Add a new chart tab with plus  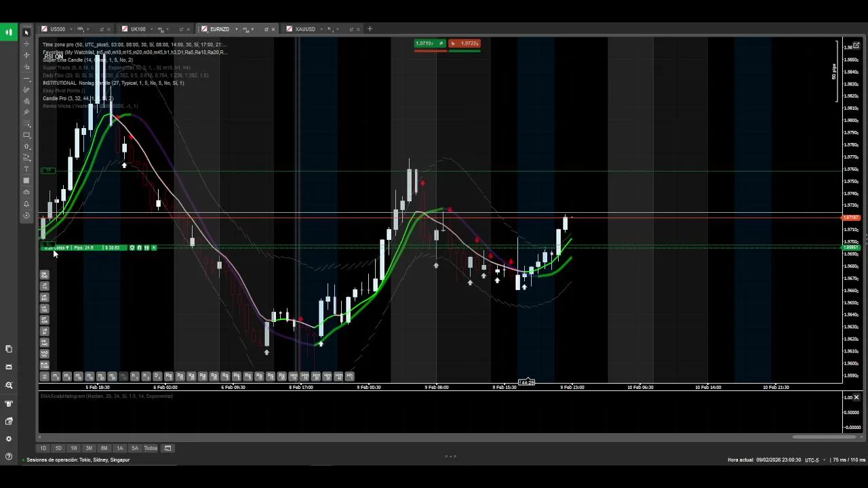(370, 29)
